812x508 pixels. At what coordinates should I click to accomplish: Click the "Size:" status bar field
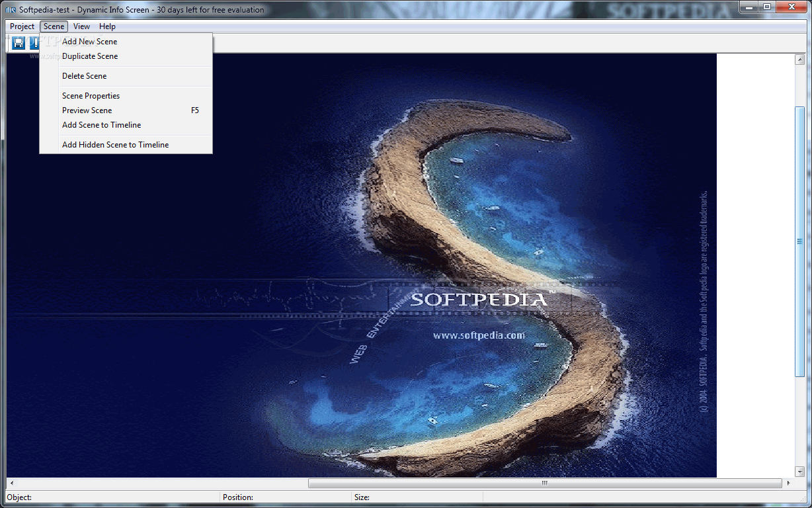point(418,497)
